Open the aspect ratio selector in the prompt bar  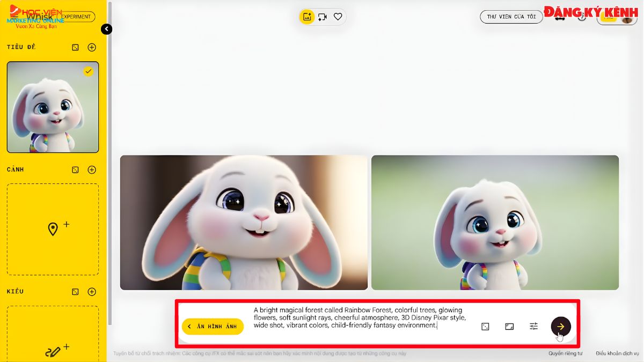509,326
